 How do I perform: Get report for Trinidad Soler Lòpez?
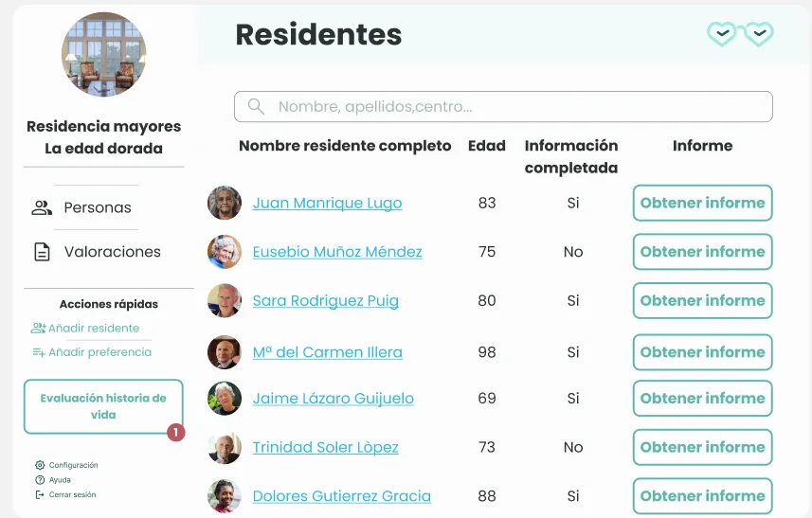[703, 447]
